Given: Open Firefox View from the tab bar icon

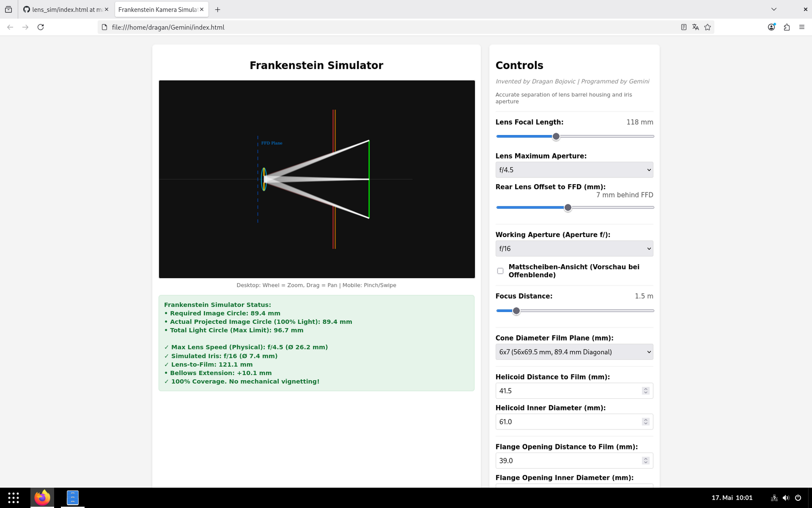Looking at the screenshot, I should click(9, 9).
